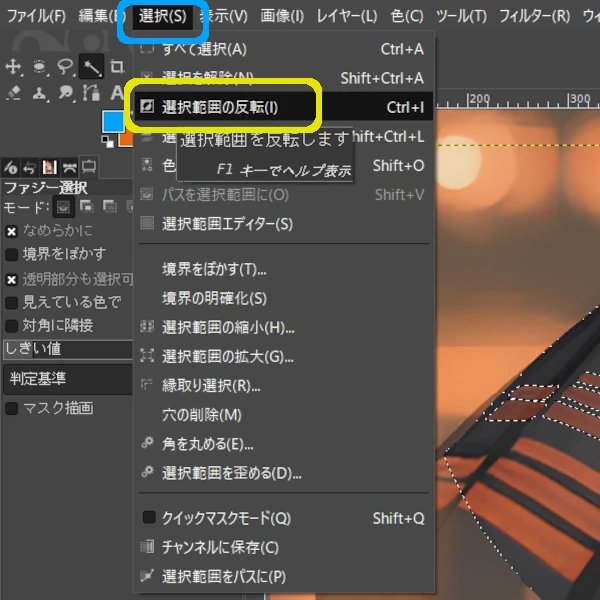The image size is (600, 600).
Task: Toggle the なめらかに antialiasing checkbox
Action: click(11, 232)
